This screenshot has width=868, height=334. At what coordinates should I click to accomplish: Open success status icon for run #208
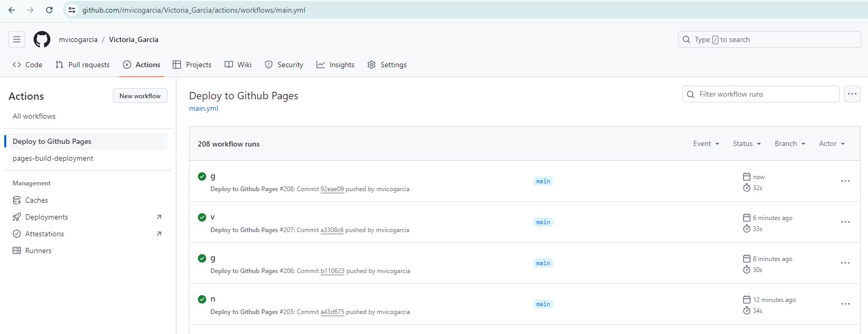coord(202,176)
